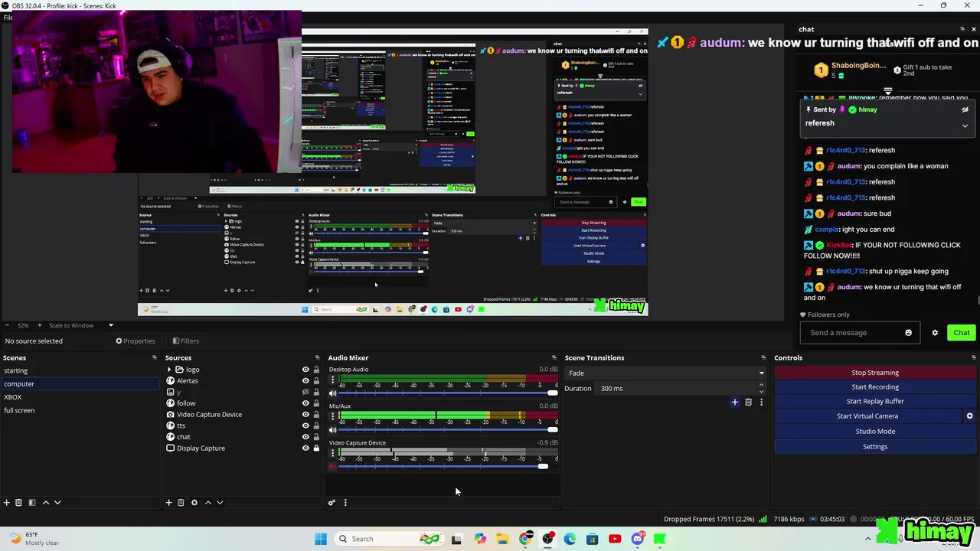Image resolution: width=980 pixels, height=551 pixels.
Task: Expand the logo group in Sources
Action: pos(169,370)
